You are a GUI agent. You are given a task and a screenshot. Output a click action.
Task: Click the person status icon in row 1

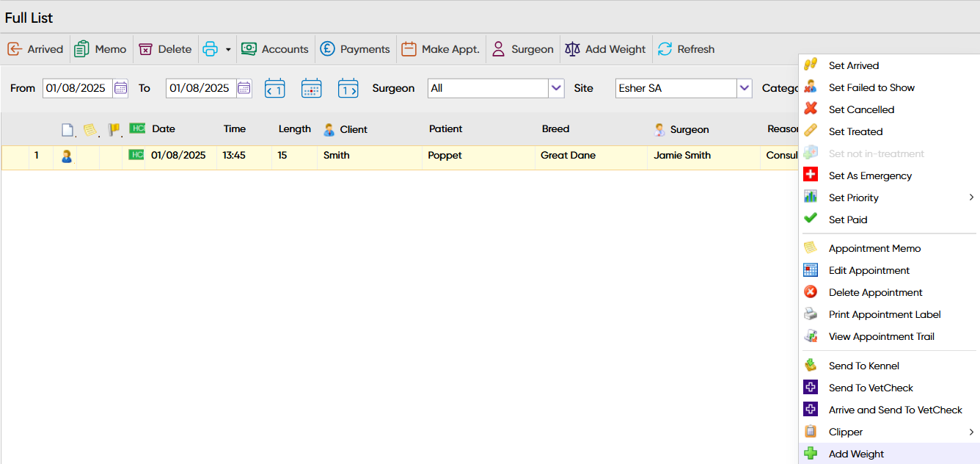tap(66, 156)
